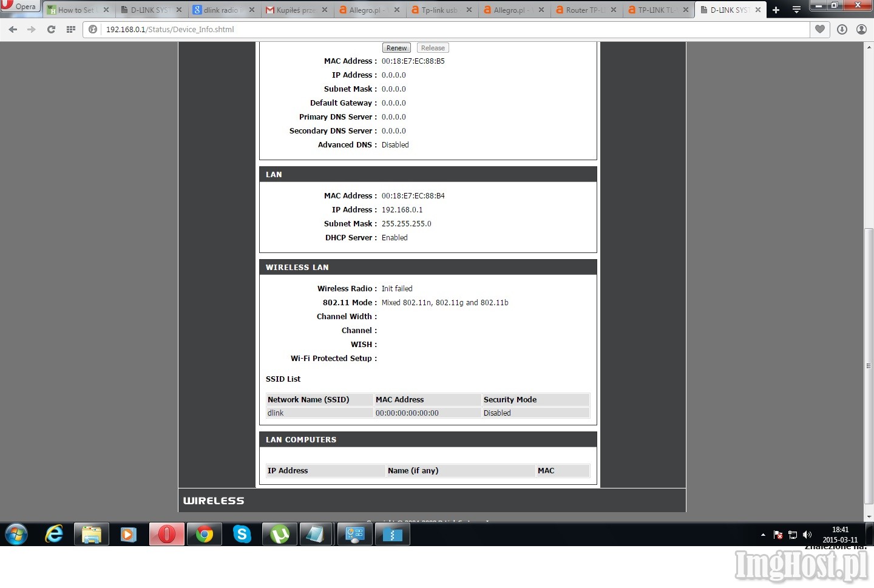
Task: Click the disabled Release button
Action: click(433, 48)
